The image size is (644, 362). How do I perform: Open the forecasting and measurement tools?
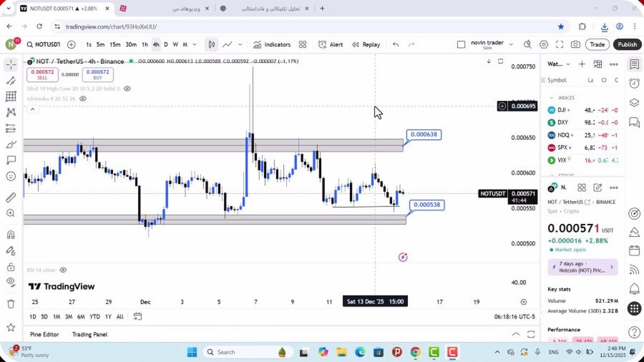pos(11,128)
